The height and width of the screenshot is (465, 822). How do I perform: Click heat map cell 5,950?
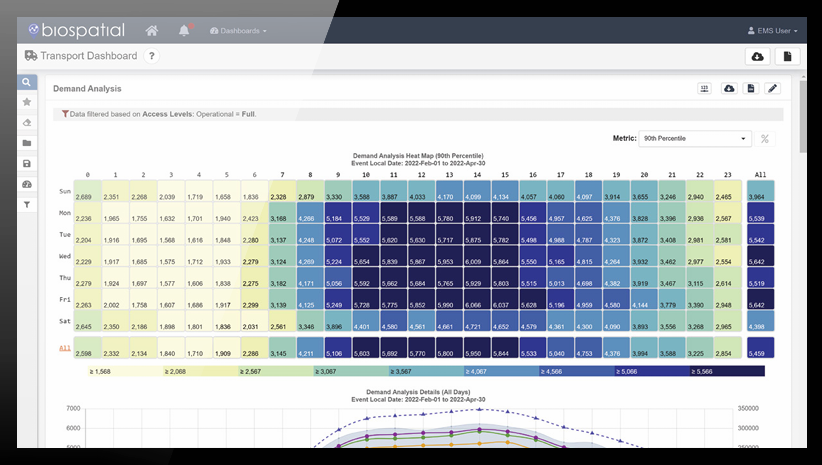click(x=477, y=348)
